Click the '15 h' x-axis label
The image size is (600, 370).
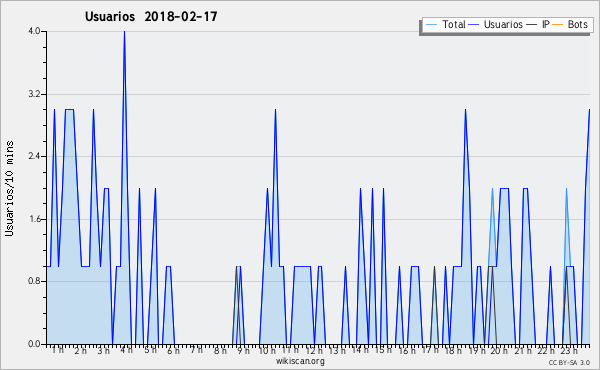(383, 350)
